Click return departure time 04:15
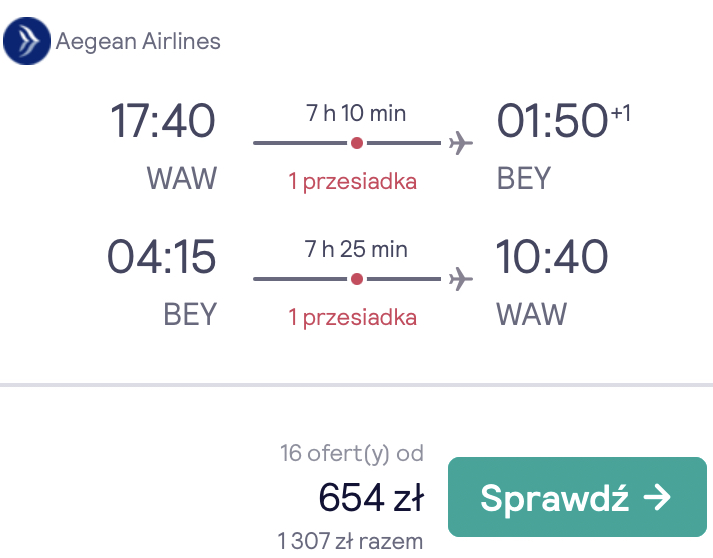 click(x=161, y=256)
